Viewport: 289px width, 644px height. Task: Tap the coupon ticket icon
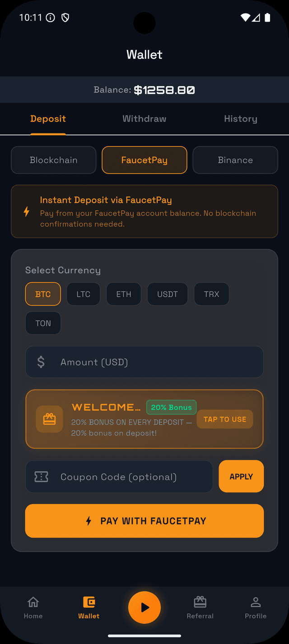41,476
